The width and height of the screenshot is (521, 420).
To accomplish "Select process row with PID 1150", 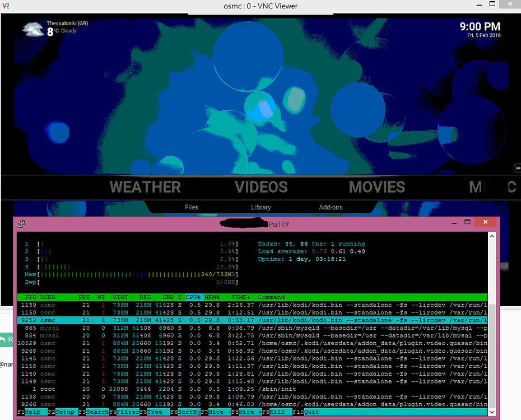I will coord(252,312).
